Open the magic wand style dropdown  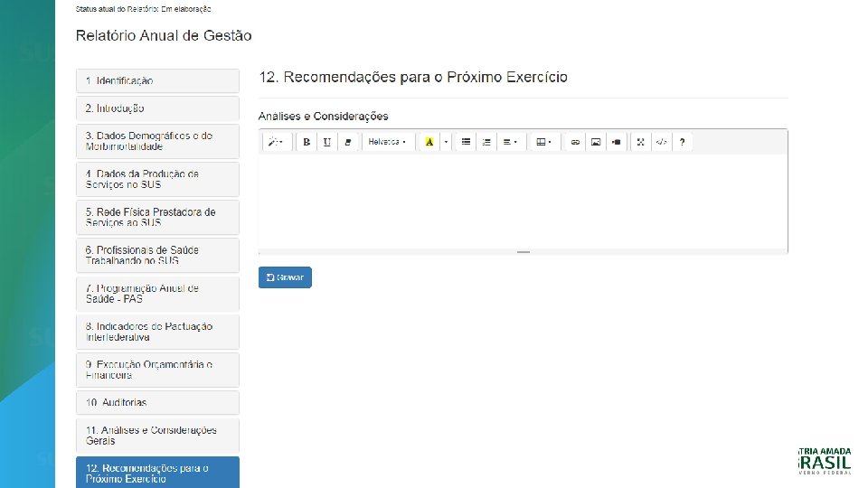click(276, 142)
